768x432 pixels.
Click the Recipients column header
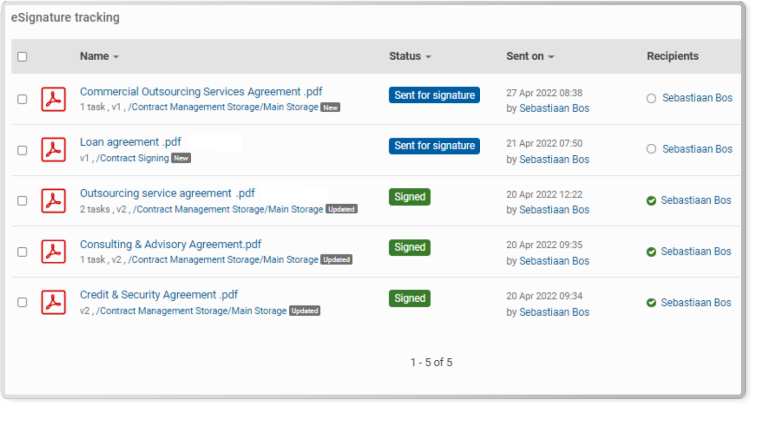[672, 57]
